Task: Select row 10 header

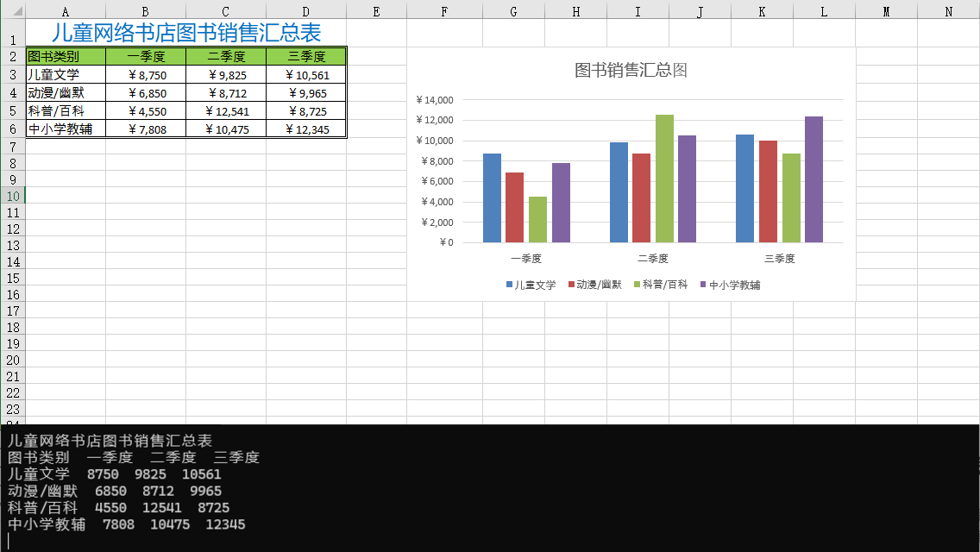Action: coord(12,196)
